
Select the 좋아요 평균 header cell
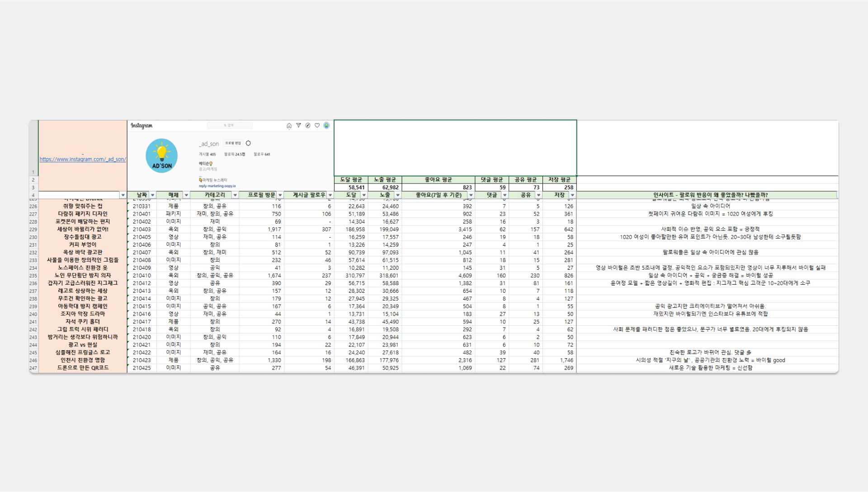coord(438,180)
